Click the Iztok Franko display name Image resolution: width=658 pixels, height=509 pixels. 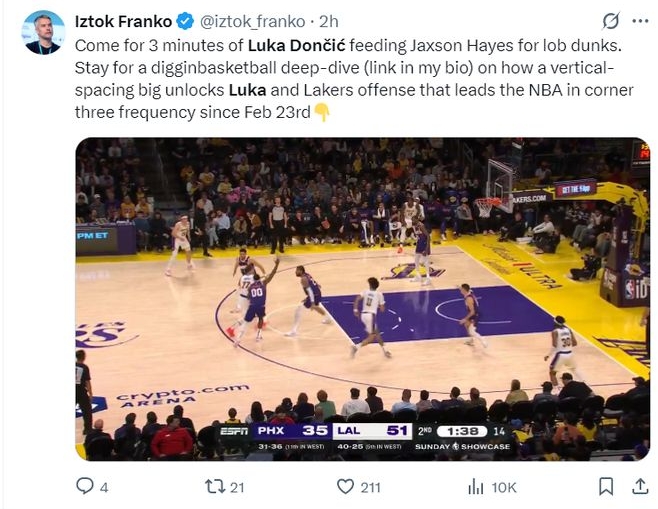pos(124,21)
